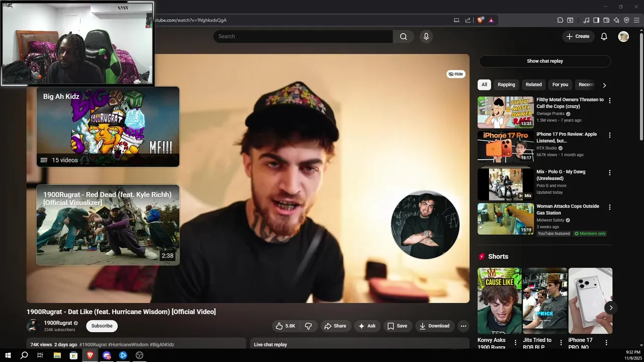Download the video
This screenshot has height=362, width=644.
(x=435, y=326)
